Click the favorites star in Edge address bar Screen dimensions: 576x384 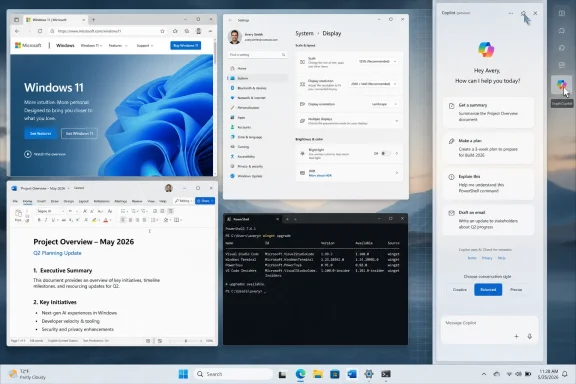pos(162,31)
